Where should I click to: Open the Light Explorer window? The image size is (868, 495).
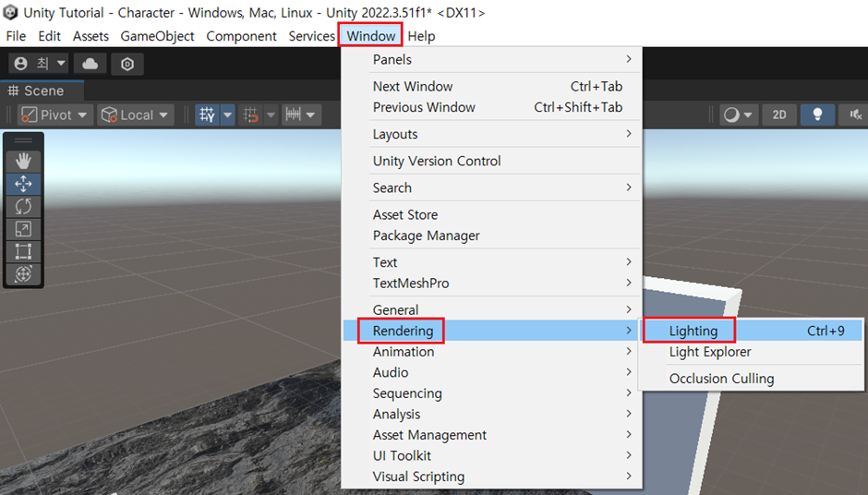click(x=752, y=352)
